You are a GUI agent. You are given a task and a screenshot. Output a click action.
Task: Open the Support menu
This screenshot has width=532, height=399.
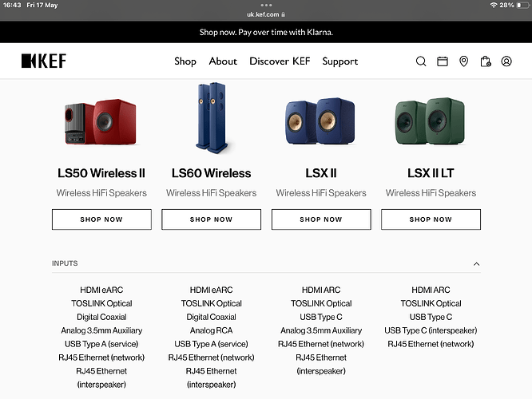pos(340,61)
